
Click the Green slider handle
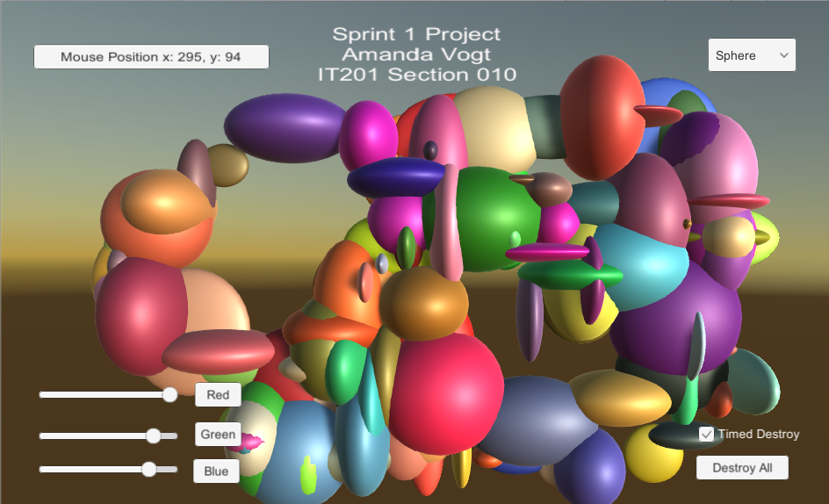pos(154,436)
